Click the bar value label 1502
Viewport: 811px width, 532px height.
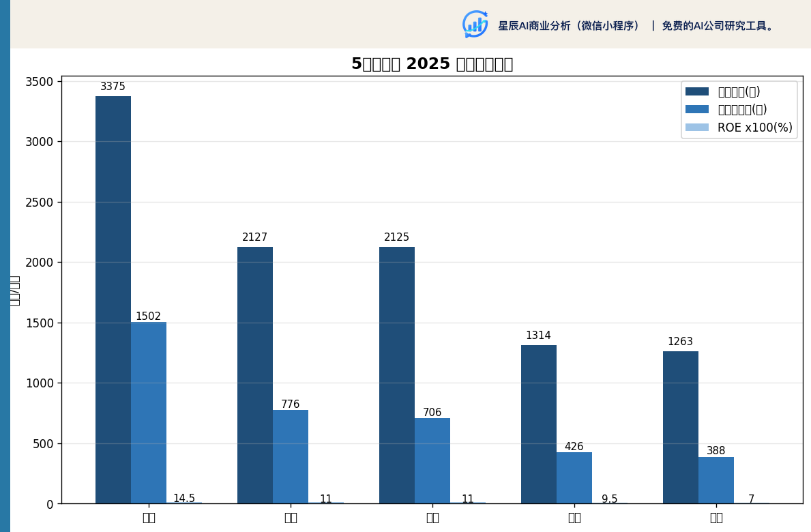pyautogui.click(x=148, y=316)
